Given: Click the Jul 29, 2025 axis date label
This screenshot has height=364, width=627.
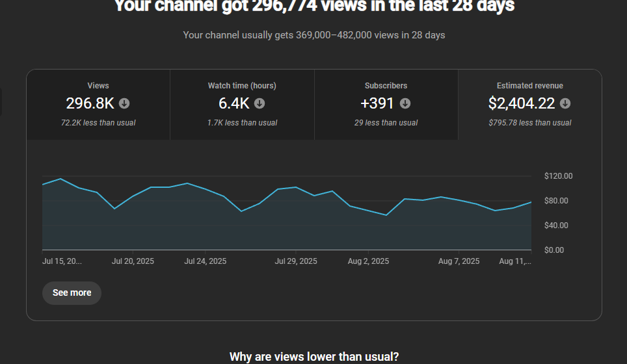Looking at the screenshot, I should pyautogui.click(x=296, y=261).
